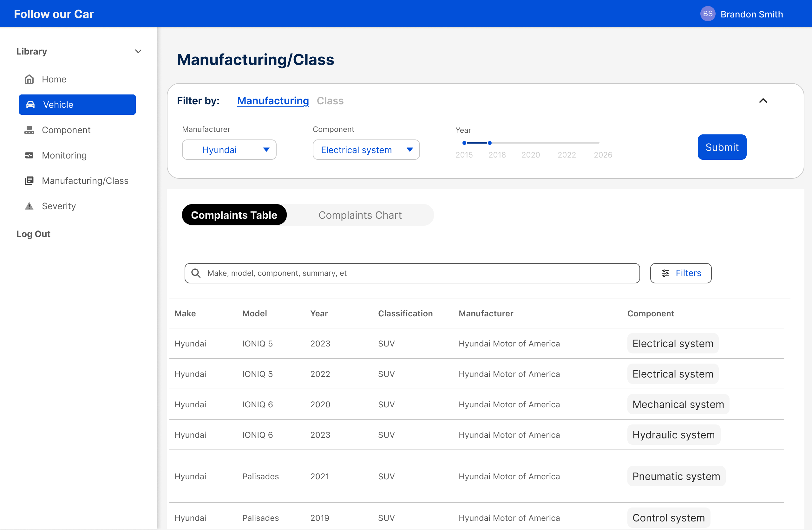Switch to the Class filter tab
The image size is (812, 530).
pyautogui.click(x=330, y=100)
